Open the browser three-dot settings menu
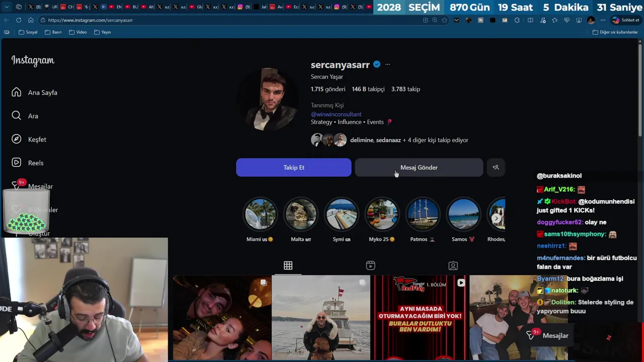The width and height of the screenshot is (644, 362). [x=603, y=20]
